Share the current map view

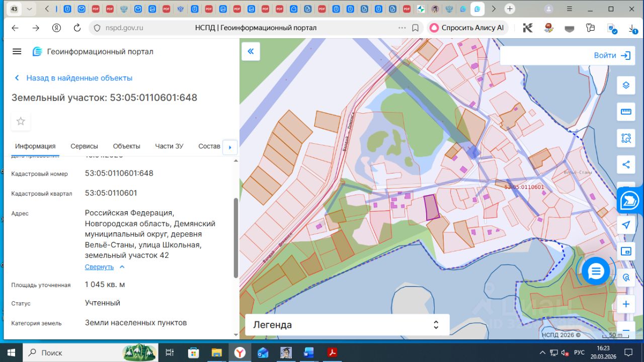coord(626,164)
